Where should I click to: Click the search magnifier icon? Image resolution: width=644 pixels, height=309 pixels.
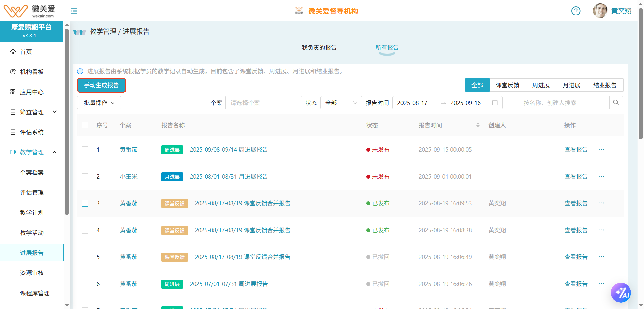pos(616,103)
